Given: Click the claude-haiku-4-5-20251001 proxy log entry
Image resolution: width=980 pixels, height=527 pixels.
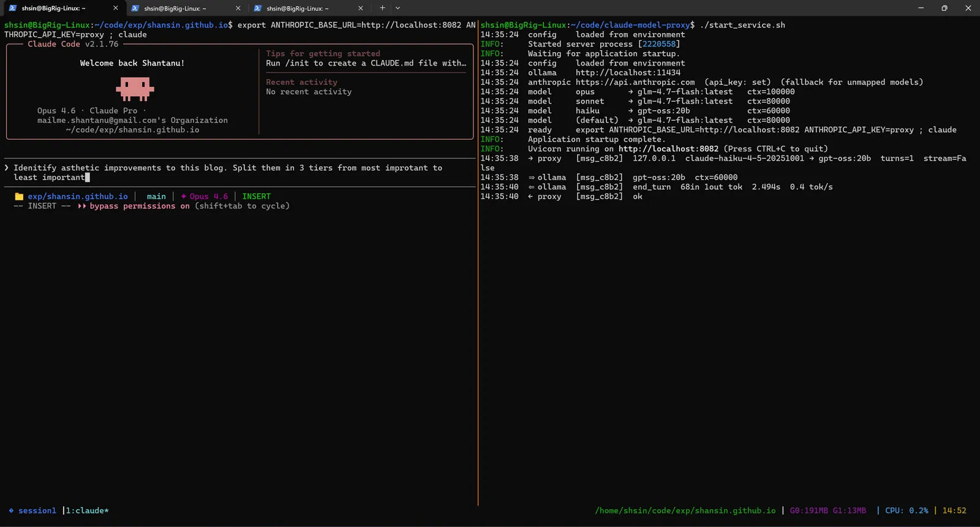Looking at the screenshot, I should [723, 163].
